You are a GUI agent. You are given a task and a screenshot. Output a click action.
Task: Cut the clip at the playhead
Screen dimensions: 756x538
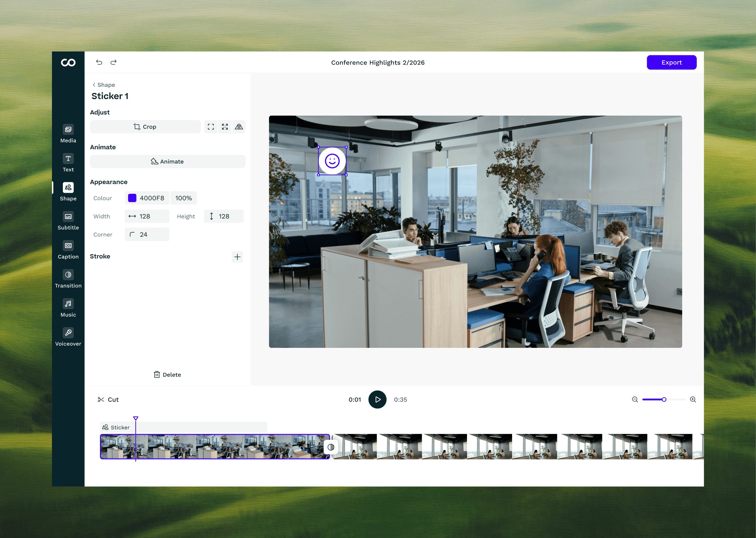click(108, 400)
